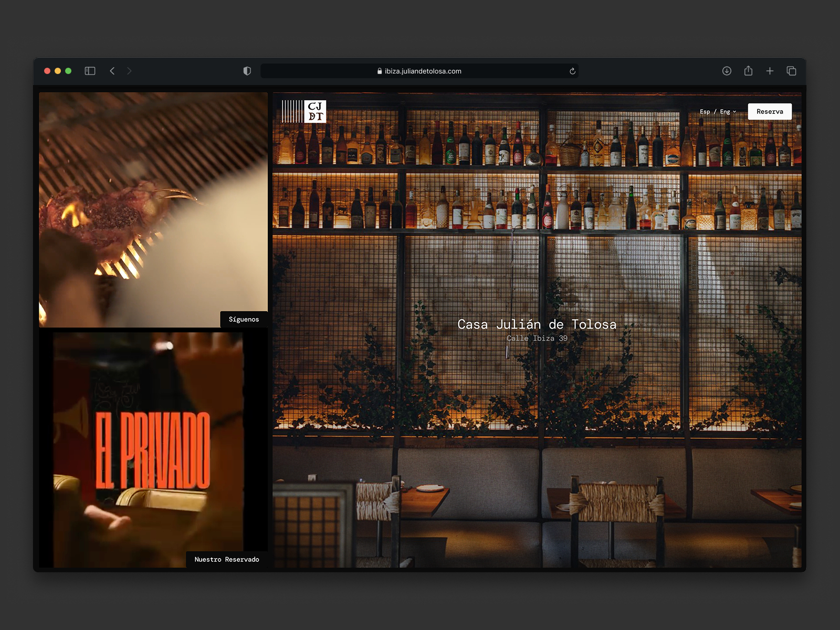Open the Nuestro Reservado link

coord(227,559)
